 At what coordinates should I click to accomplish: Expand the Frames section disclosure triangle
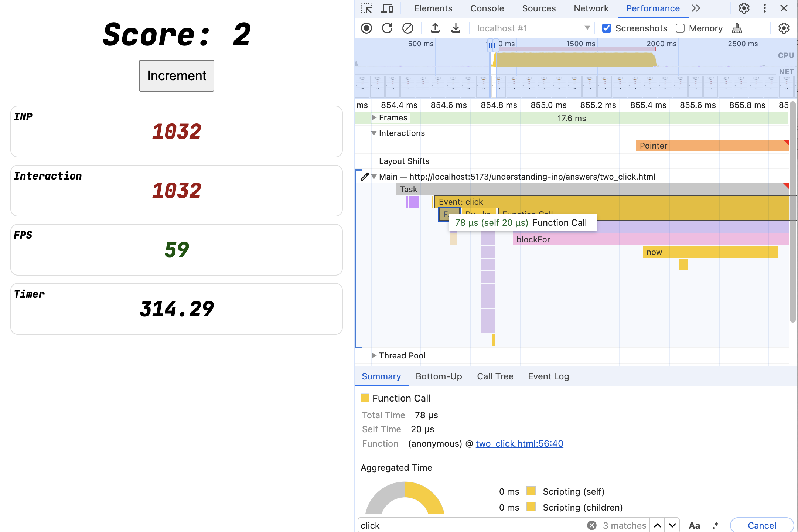[x=374, y=117]
